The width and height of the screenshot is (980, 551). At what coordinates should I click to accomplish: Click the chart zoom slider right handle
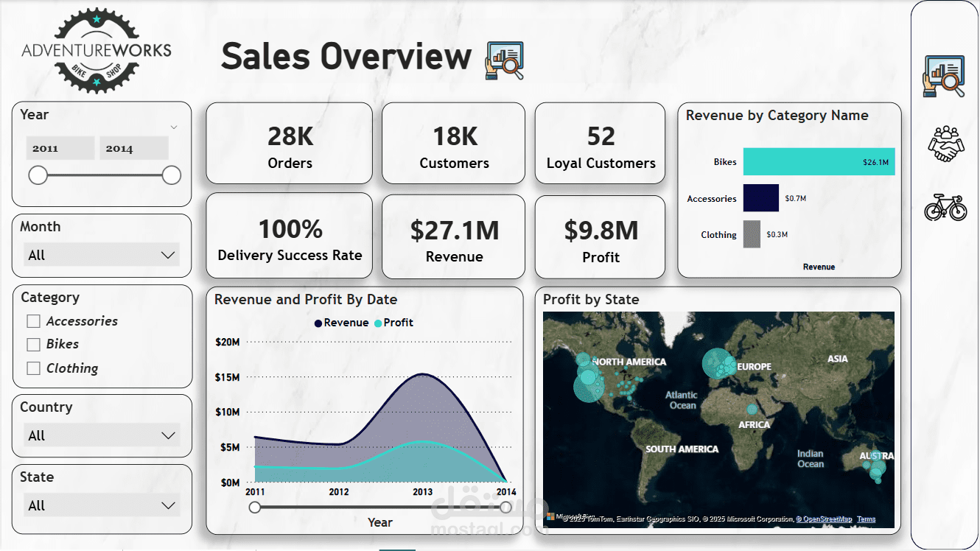pyautogui.click(x=505, y=507)
